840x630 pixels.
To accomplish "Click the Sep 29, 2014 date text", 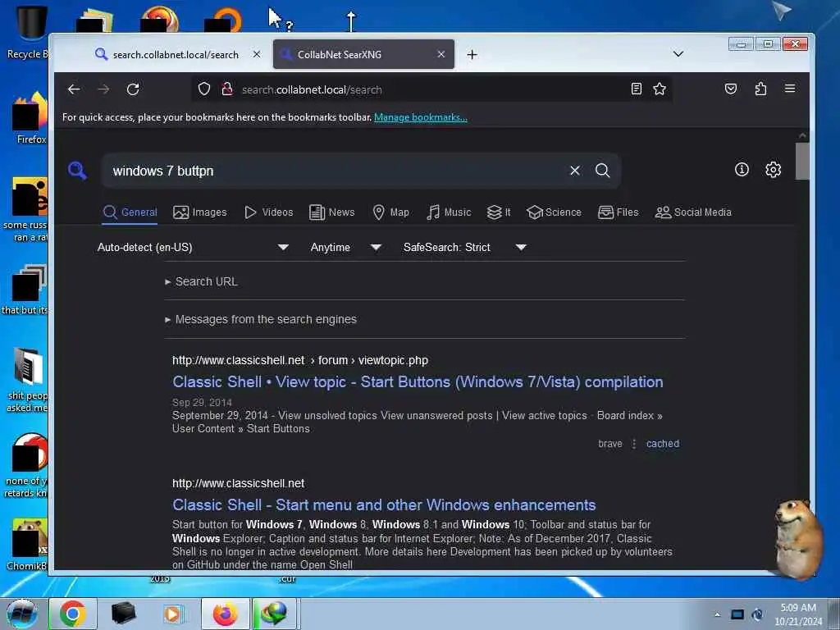I will point(202,402).
